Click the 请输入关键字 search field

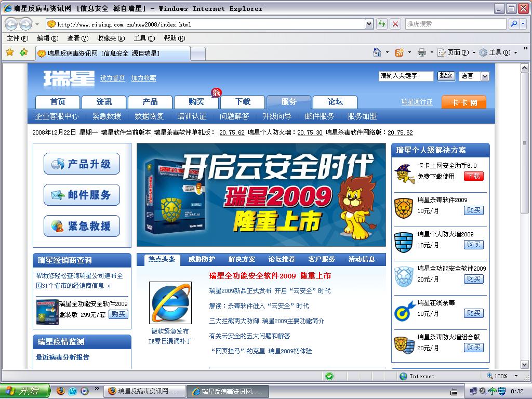tap(406, 76)
